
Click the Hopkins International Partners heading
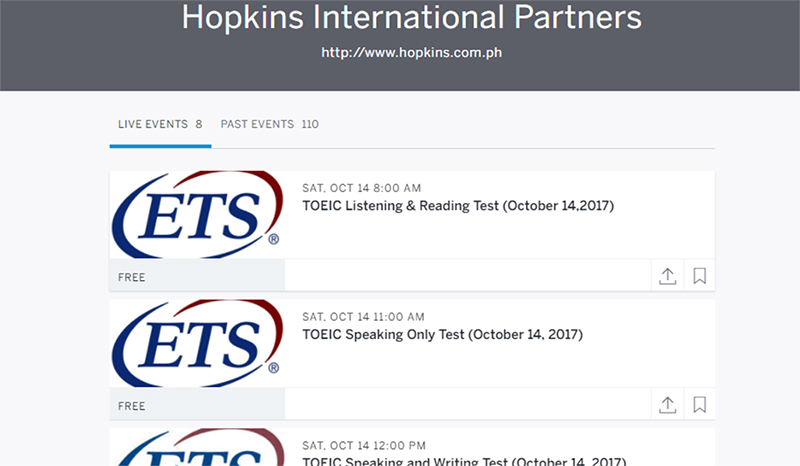pyautogui.click(x=412, y=17)
